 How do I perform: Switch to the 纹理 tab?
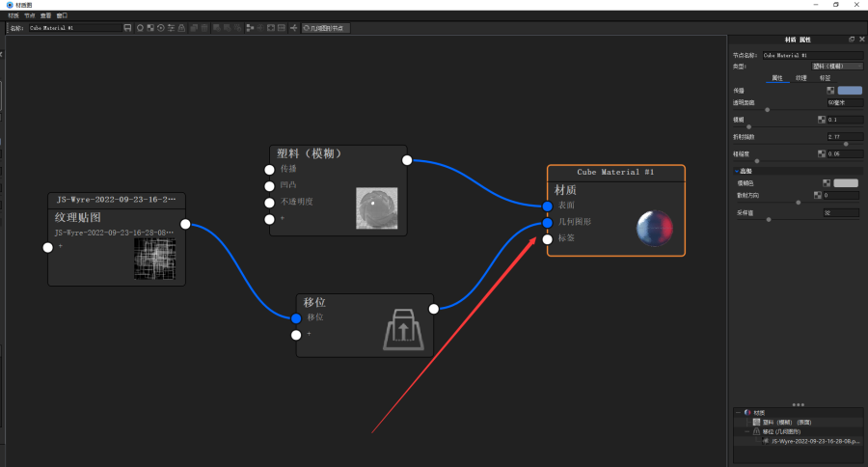pyautogui.click(x=800, y=78)
